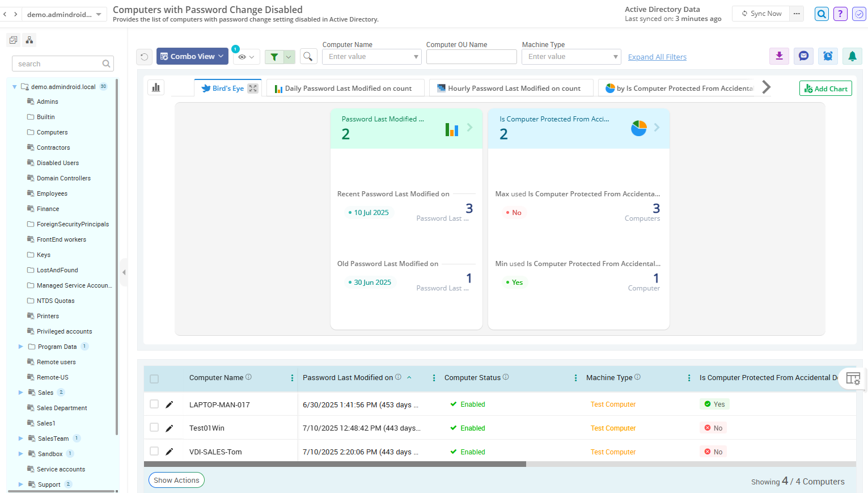Image resolution: width=868 pixels, height=493 pixels.
Task: Click the sidebar search field
Action: (x=63, y=64)
